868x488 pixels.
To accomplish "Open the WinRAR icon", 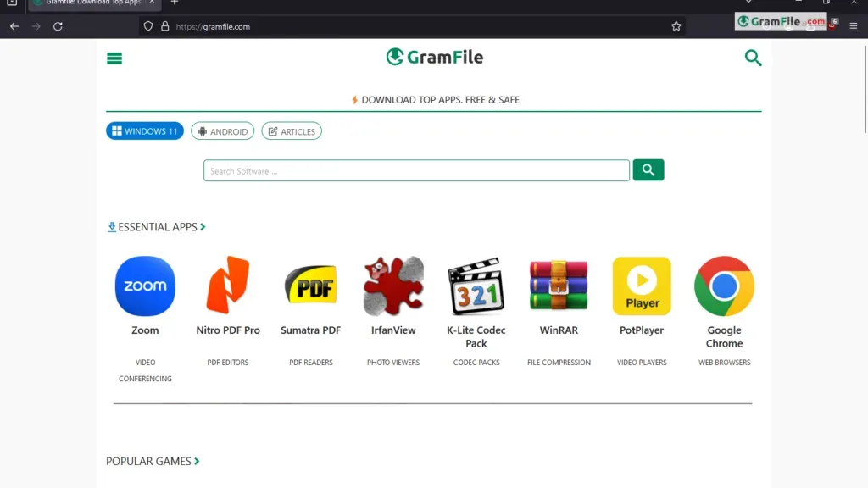I will point(559,286).
